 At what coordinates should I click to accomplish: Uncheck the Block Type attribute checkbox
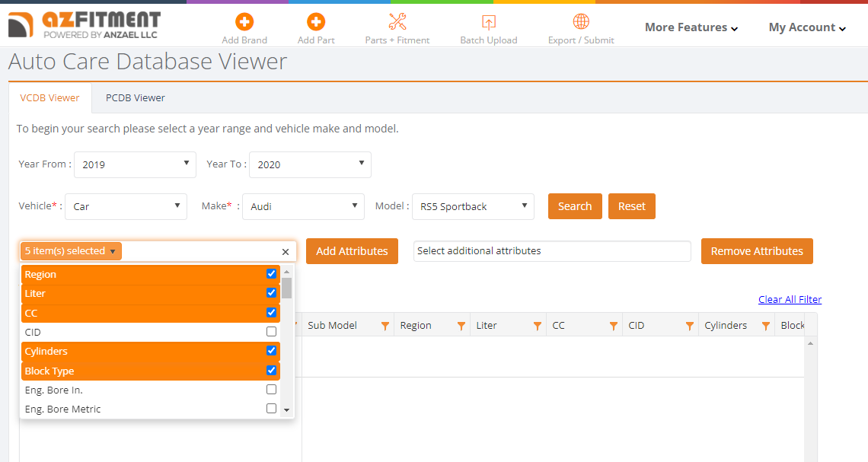click(271, 370)
